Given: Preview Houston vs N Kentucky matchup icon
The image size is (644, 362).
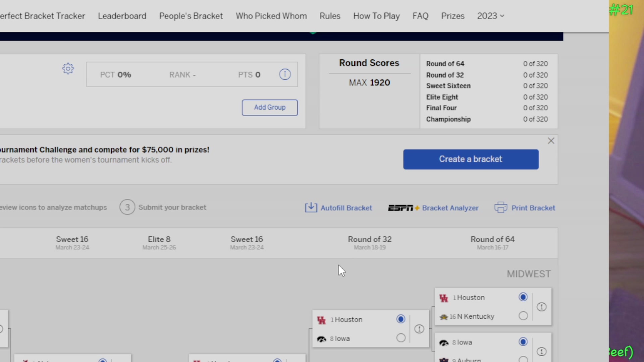Looking at the screenshot, I should 541,307.
